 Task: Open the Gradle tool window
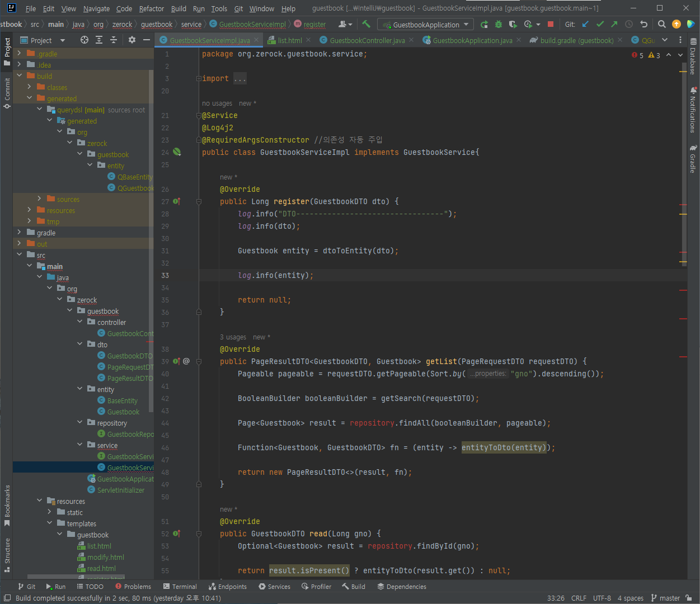[693, 159]
